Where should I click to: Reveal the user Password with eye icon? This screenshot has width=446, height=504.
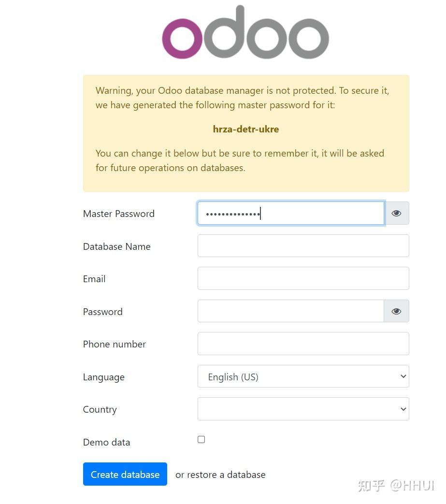397,311
